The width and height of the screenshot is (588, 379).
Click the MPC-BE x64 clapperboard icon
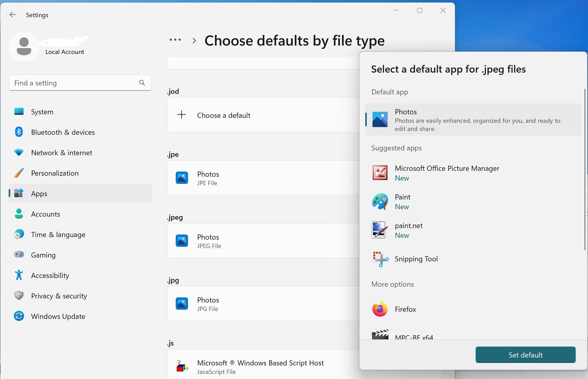[380, 335]
